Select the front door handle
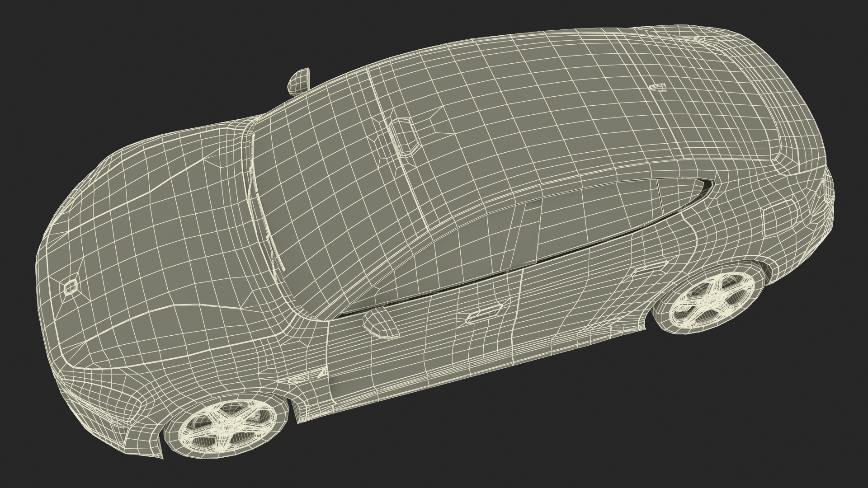The width and height of the screenshot is (868, 488). tap(484, 313)
